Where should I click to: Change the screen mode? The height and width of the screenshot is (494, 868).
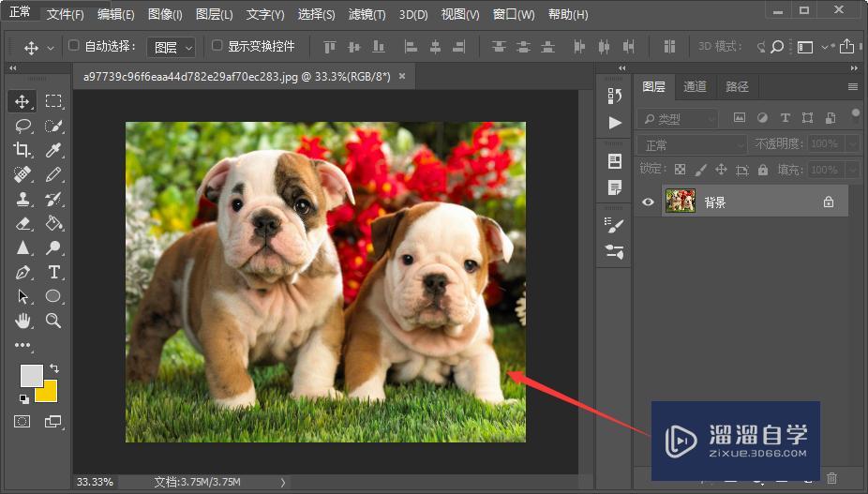(53, 422)
